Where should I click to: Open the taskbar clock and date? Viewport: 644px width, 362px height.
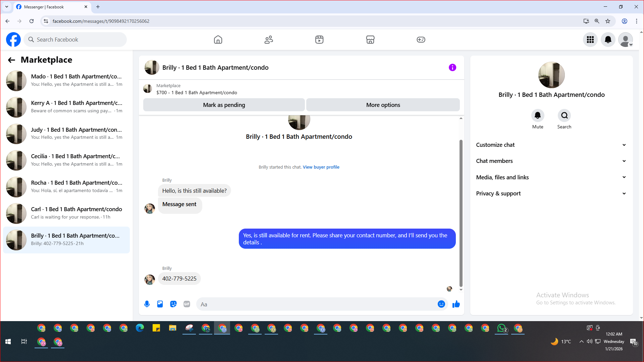(614, 342)
